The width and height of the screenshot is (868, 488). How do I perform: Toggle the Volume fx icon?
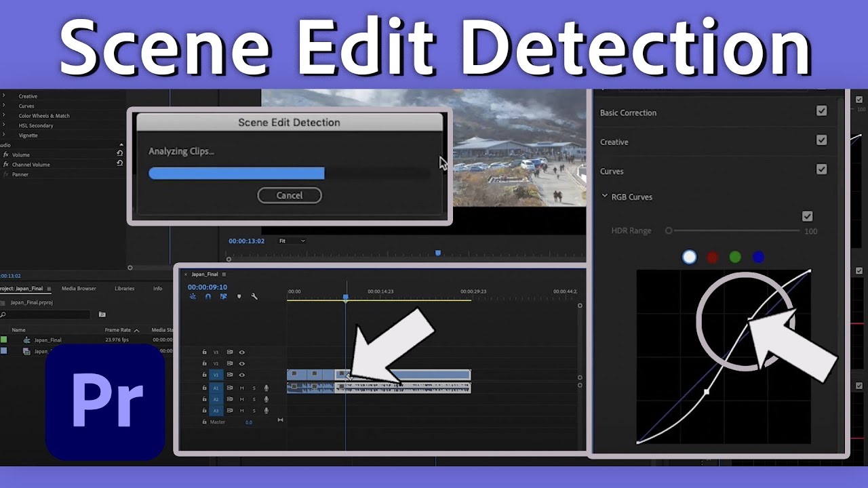coord(5,155)
